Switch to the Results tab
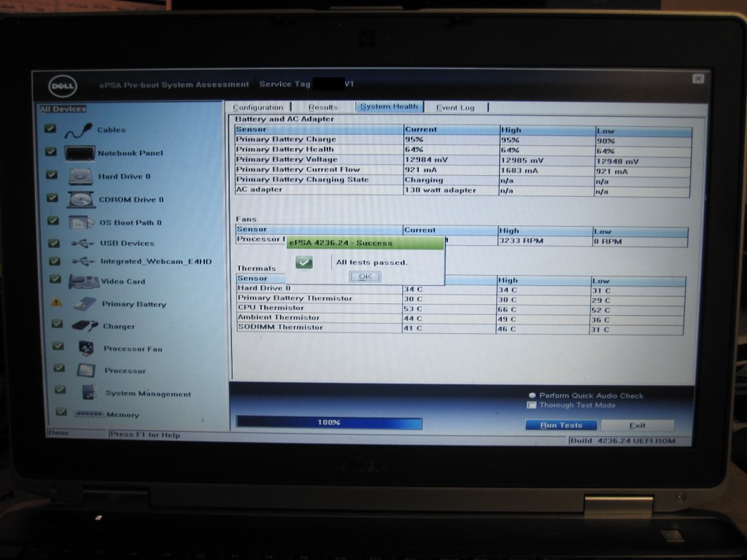 323,108
